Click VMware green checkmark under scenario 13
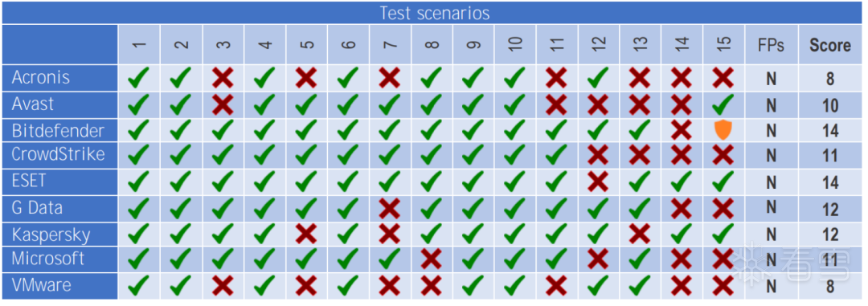Image resolution: width=868 pixels, height=306 pixels. (x=640, y=285)
